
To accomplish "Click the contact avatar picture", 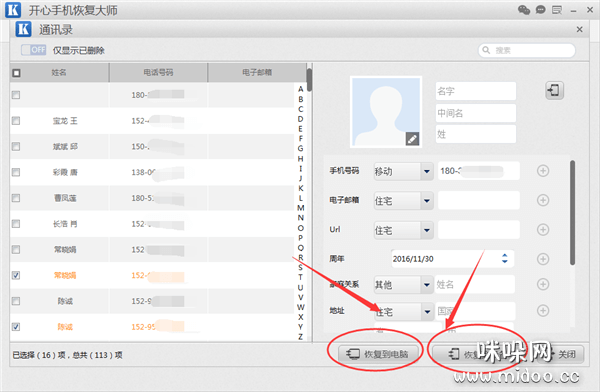I will point(386,112).
